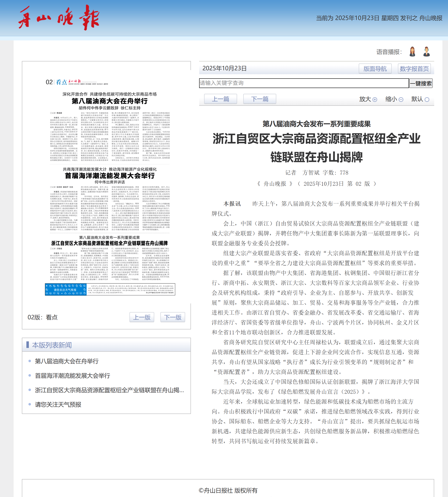
Task: Open article 第八届油商大会在舟举行 in list
Action: (66, 361)
